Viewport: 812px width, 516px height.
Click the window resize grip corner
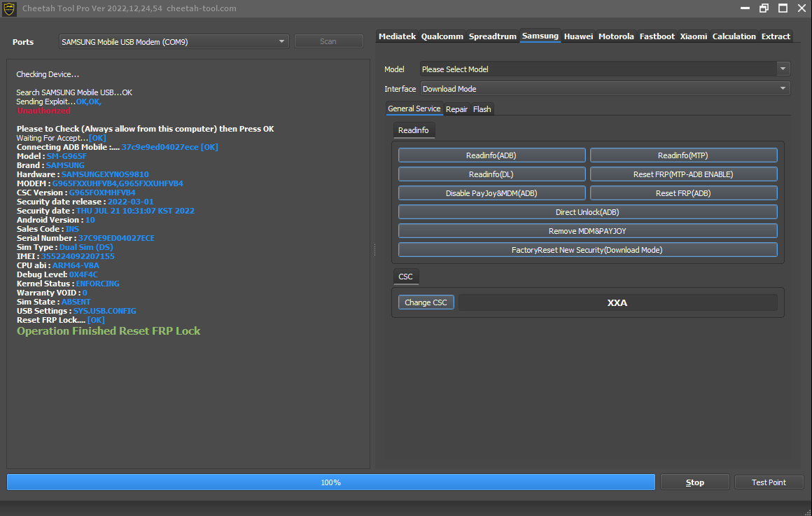pos(808,512)
